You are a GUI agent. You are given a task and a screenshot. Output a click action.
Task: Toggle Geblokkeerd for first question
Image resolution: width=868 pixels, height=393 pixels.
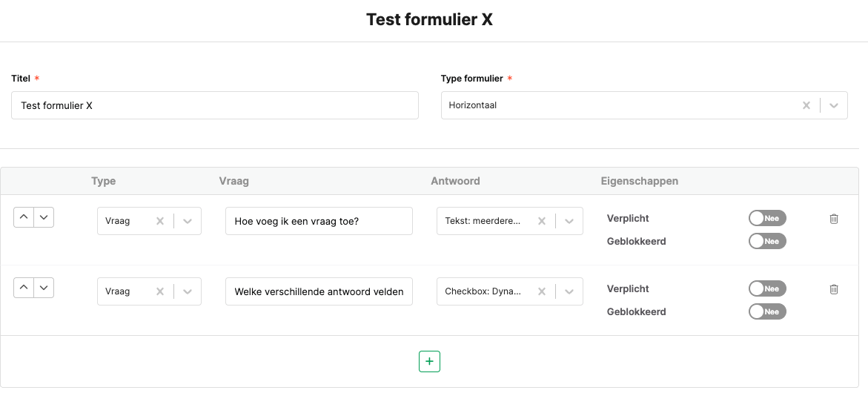pos(767,241)
